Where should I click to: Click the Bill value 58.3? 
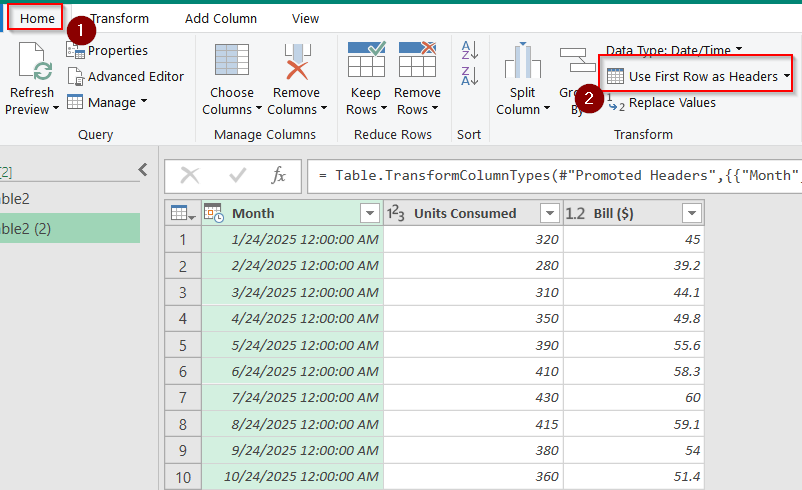[x=634, y=371]
